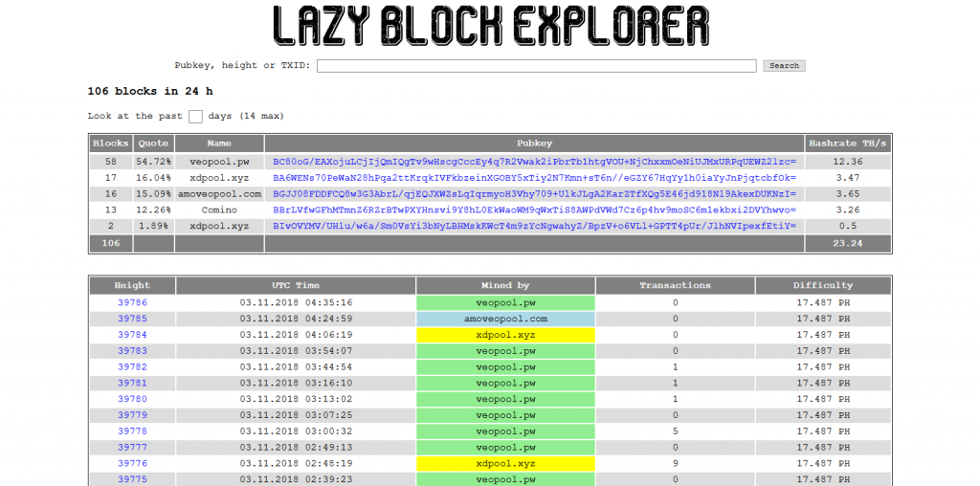This screenshot has width=980, height=486.
Task: Click the Pubkey, height or TXID search field
Action: [x=537, y=66]
